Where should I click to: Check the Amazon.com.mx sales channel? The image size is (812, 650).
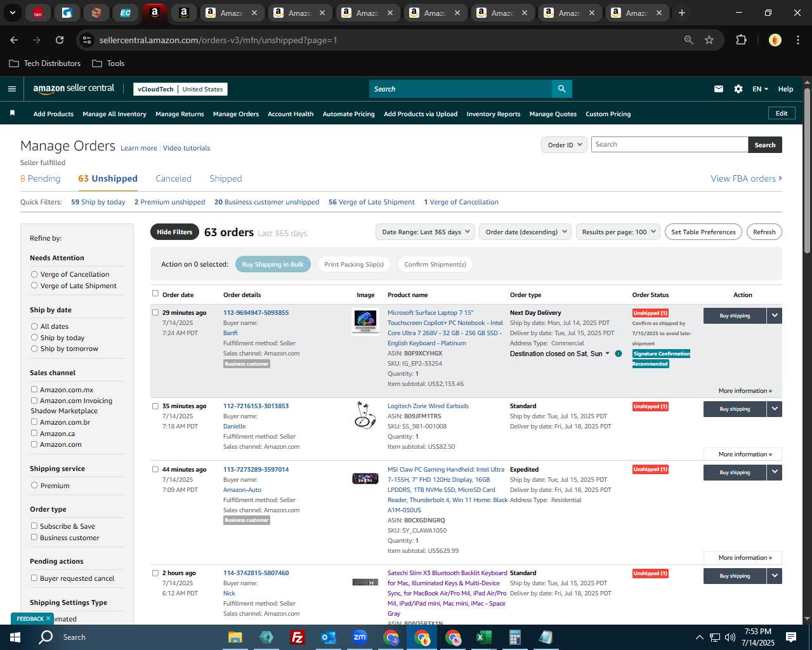point(34,390)
